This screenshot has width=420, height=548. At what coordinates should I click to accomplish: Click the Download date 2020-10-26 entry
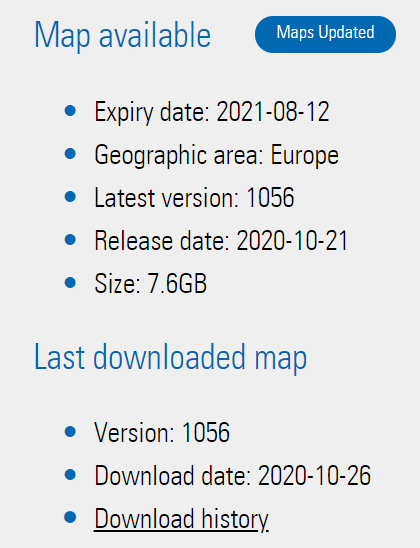(232, 475)
